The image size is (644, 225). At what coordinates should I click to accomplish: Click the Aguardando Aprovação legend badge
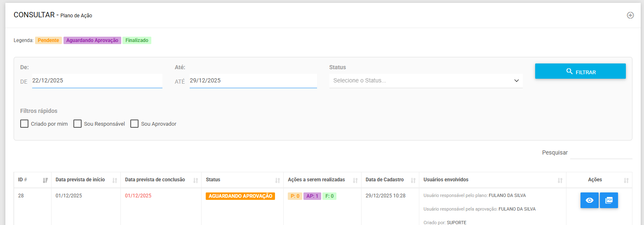tap(92, 40)
